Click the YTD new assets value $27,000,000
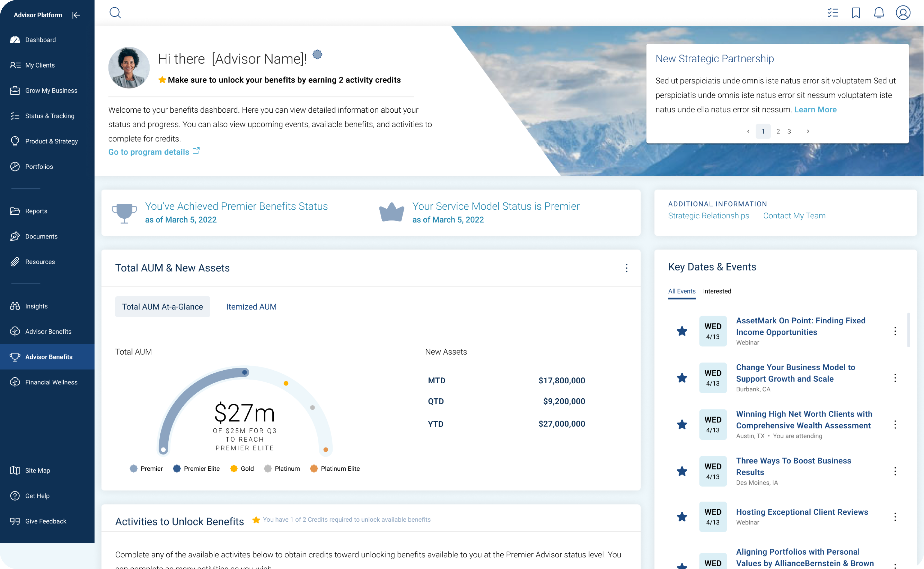The height and width of the screenshot is (569, 924). point(562,424)
